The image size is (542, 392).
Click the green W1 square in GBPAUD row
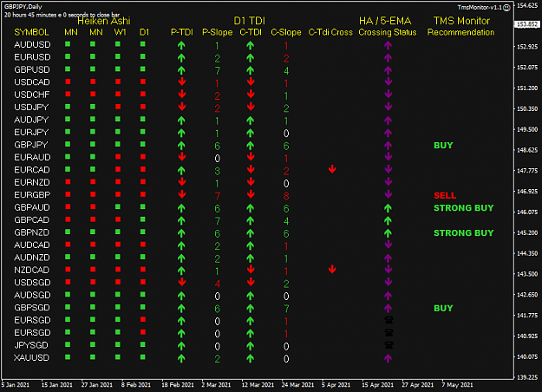pyautogui.click(x=118, y=206)
